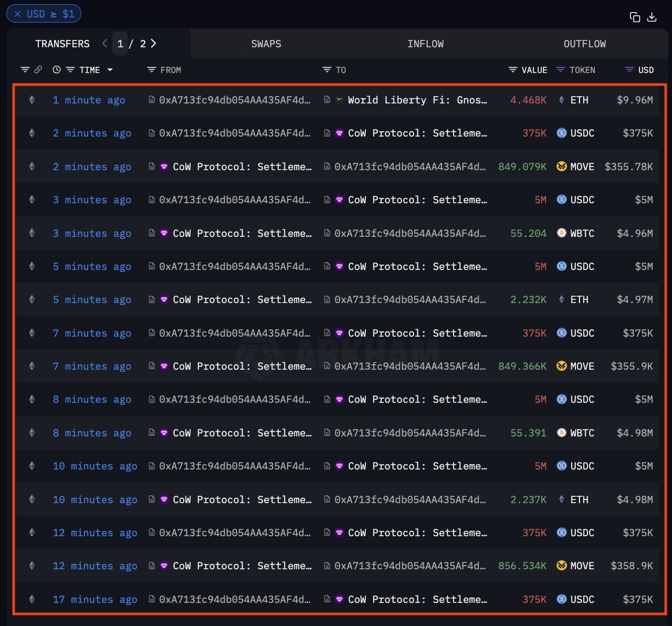
Task: Switch to the SWAPS tab
Action: coord(266,44)
